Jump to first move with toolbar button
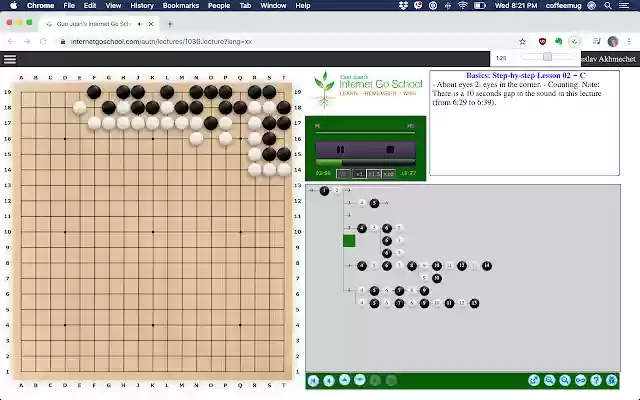The image size is (640, 400). pyautogui.click(x=313, y=380)
